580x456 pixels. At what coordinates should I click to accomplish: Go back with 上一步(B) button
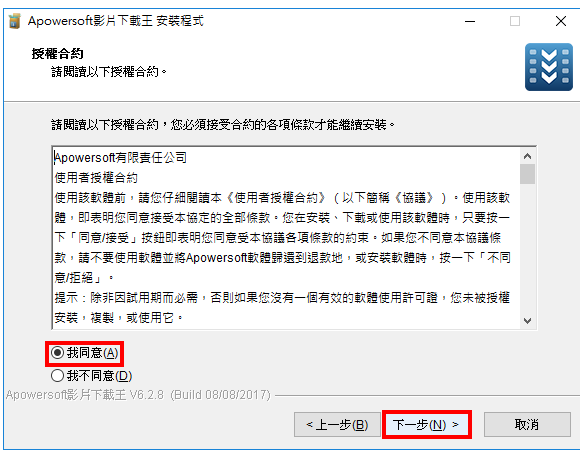(337, 425)
